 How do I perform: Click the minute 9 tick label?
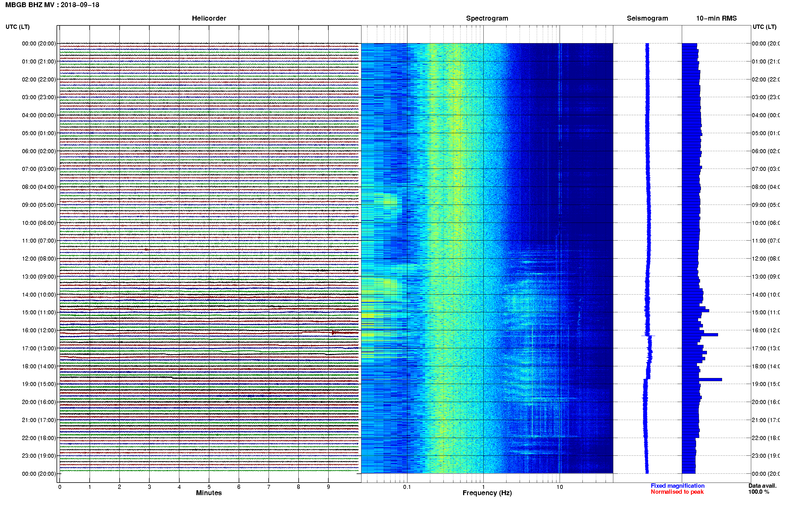[x=328, y=487]
